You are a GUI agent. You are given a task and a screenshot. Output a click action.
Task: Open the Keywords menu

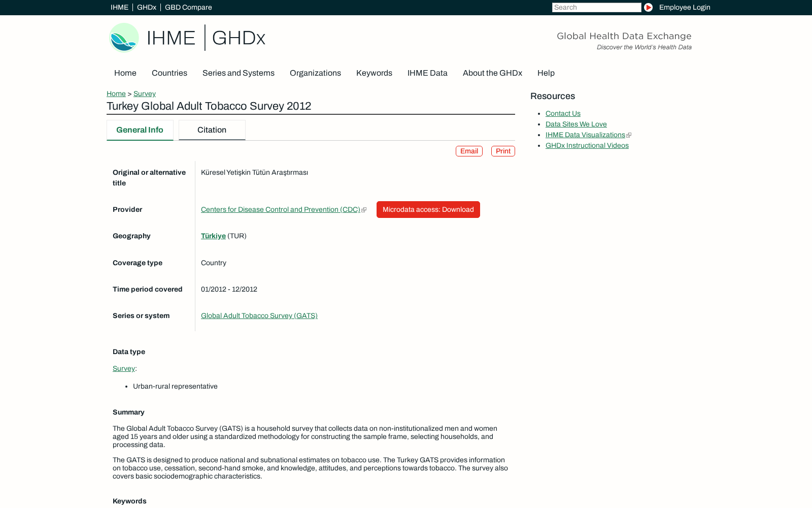click(374, 73)
